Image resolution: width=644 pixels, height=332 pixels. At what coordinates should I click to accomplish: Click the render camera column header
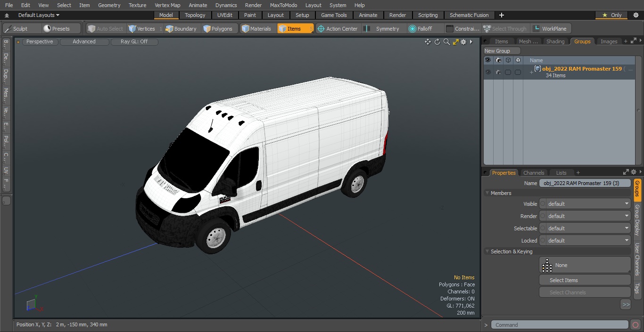(498, 60)
